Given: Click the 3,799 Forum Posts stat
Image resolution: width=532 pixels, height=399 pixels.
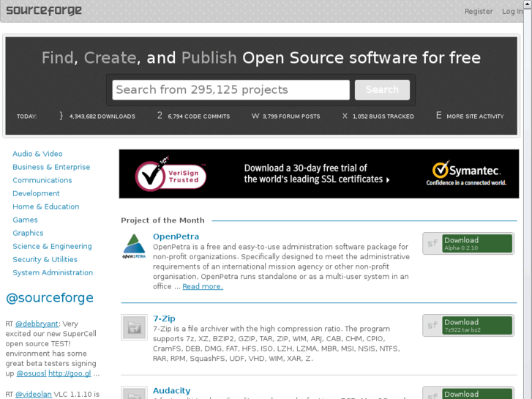Looking at the screenshot, I should (291, 116).
